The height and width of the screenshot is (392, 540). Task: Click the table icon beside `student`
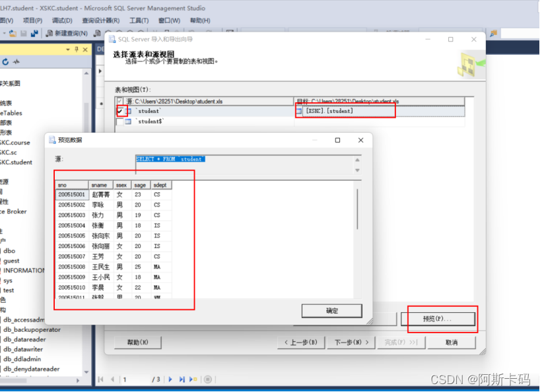click(x=128, y=111)
